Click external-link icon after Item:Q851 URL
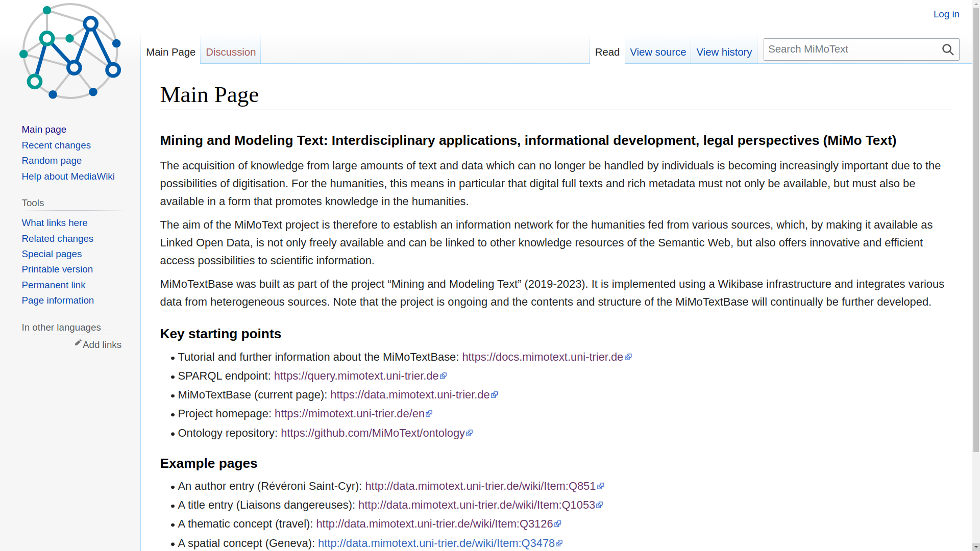 [x=601, y=486]
